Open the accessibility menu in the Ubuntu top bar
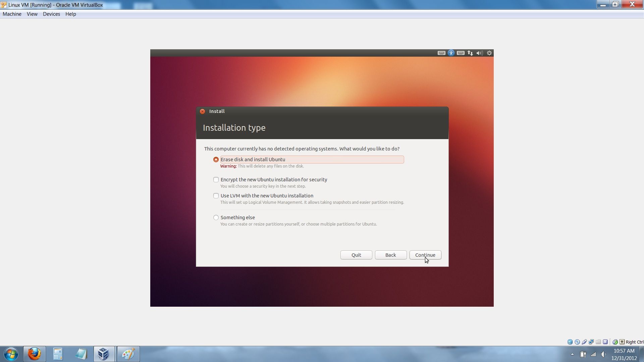Screen dimensions: 644x362 451,53
